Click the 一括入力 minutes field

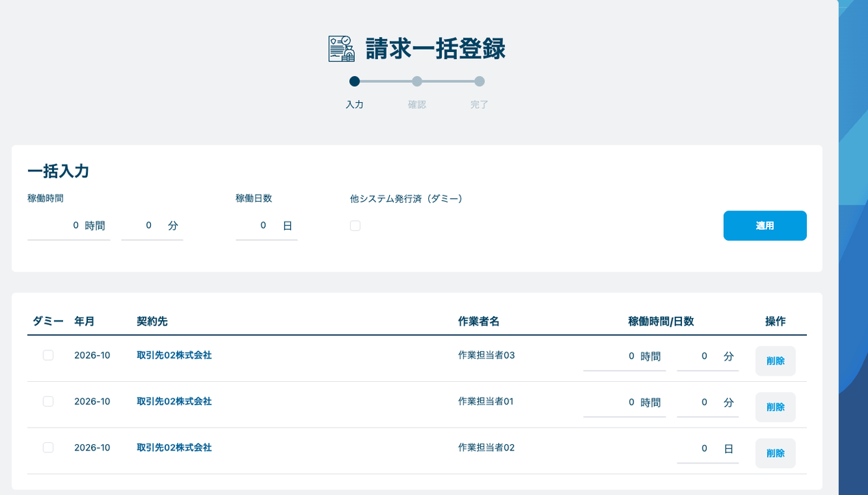click(152, 226)
